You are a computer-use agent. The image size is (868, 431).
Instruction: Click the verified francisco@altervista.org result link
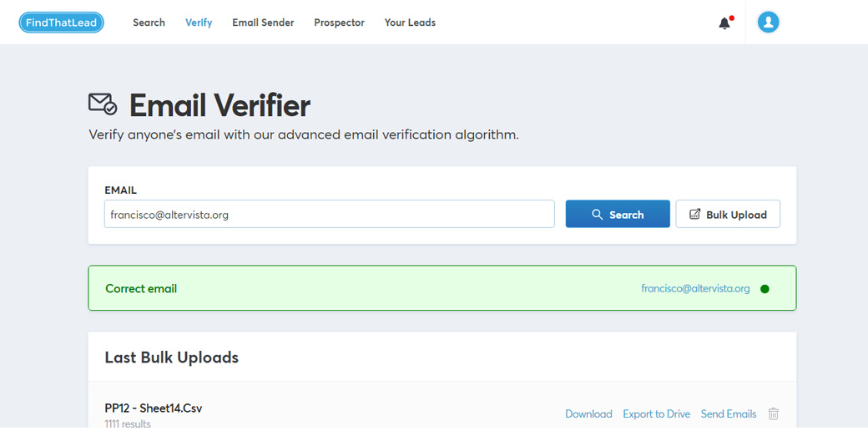pos(695,289)
